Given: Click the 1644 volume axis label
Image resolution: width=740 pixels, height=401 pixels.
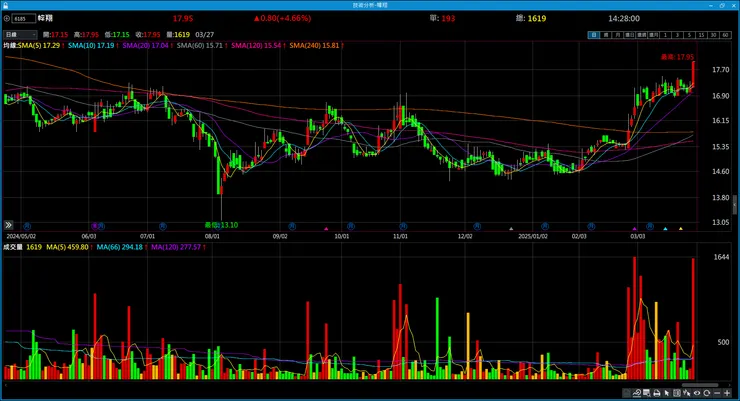Looking at the screenshot, I should 721,257.
